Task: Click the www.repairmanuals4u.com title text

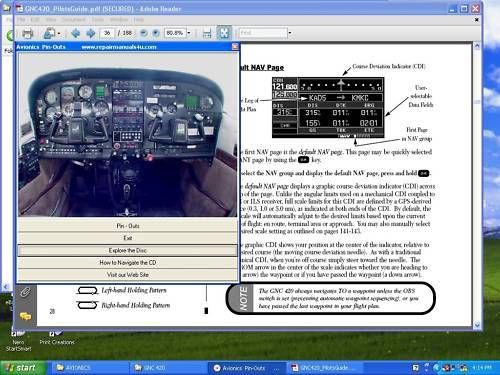Action: [x=119, y=47]
